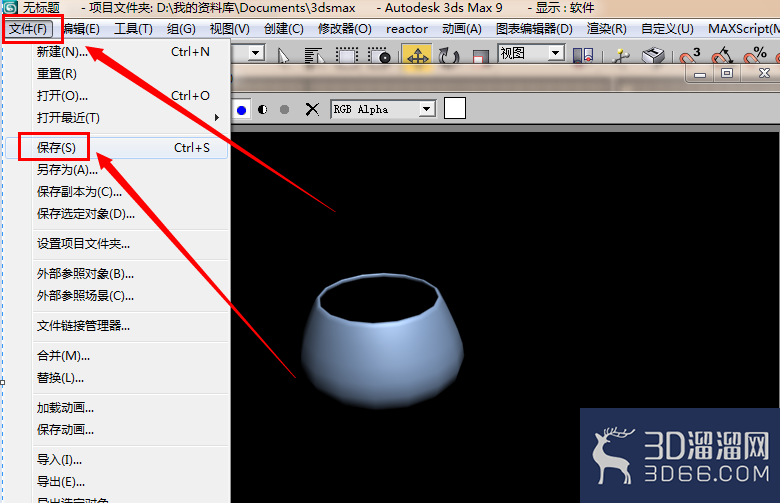The image size is (780, 503).
Task: Toggle alpha channel display in render window
Action: 263,109
